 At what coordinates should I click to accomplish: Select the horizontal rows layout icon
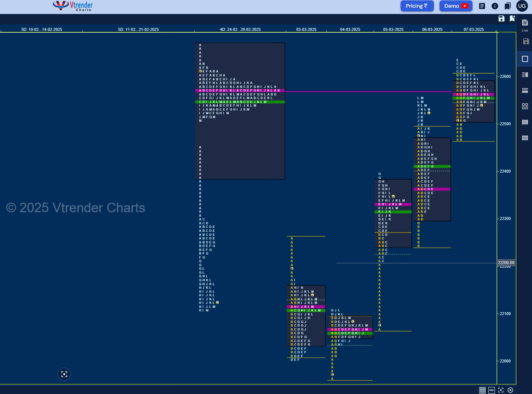pyautogui.click(x=525, y=90)
